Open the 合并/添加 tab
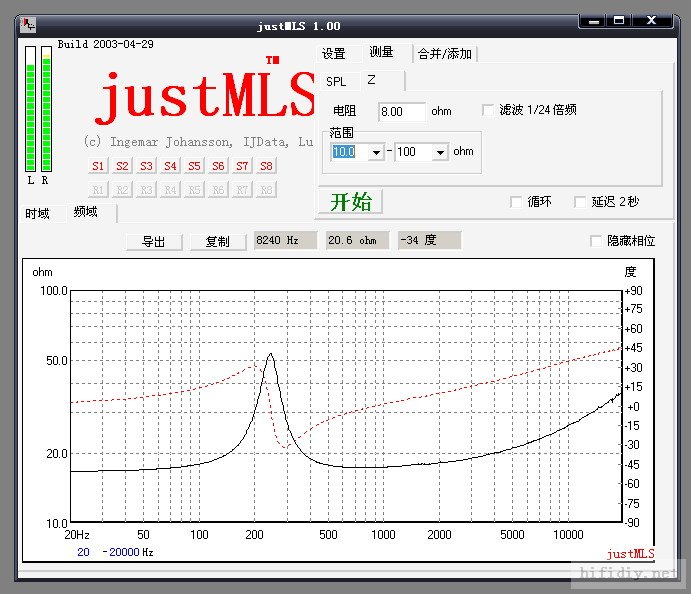This screenshot has height=594, width=691. (445, 54)
